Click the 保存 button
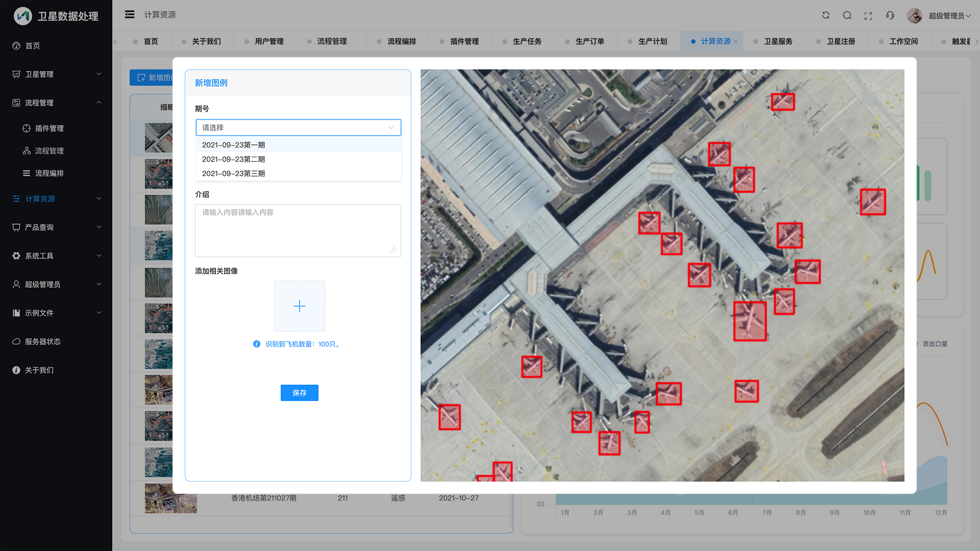 point(300,393)
